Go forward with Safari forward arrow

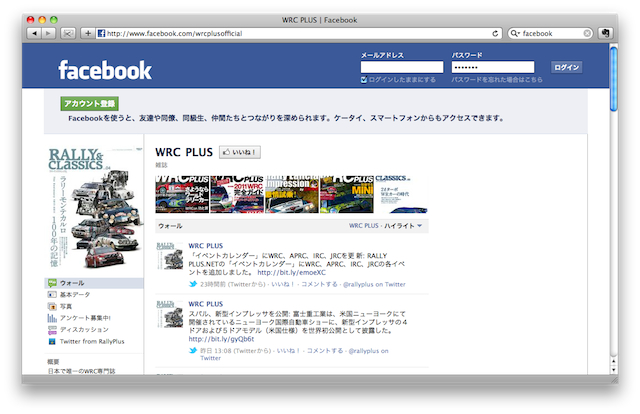pyautogui.click(x=48, y=33)
